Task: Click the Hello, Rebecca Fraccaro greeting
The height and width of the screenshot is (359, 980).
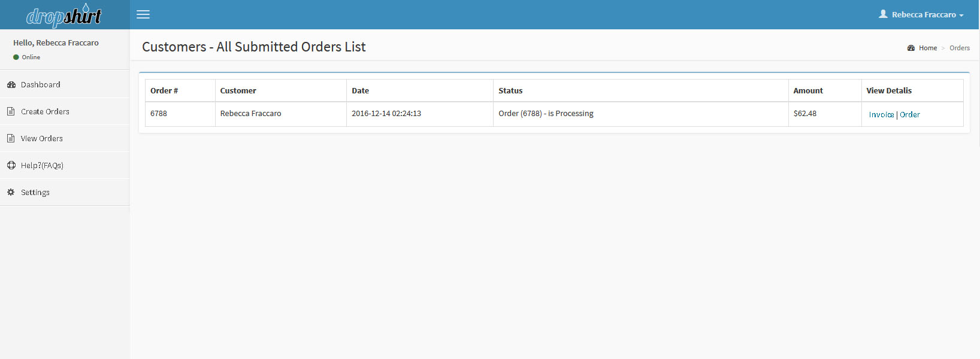Action: [x=56, y=42]
